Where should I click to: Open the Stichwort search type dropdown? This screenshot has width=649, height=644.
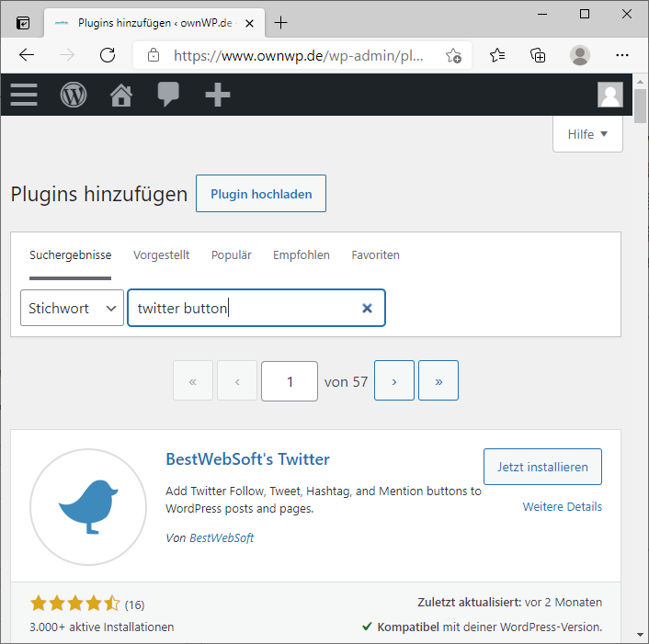72,308
